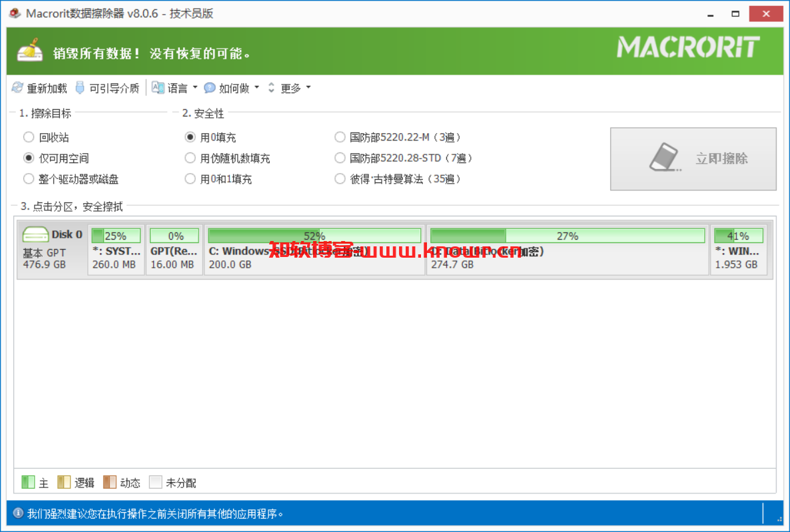Select the GPT(Re... 16.00 MB partition
Screen dimensions: 790x532
click(x=175, y=250)
